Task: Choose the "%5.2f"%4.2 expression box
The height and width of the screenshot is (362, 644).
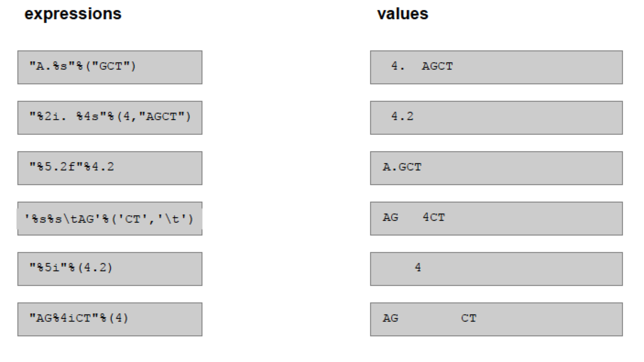Action: (109, 168)
